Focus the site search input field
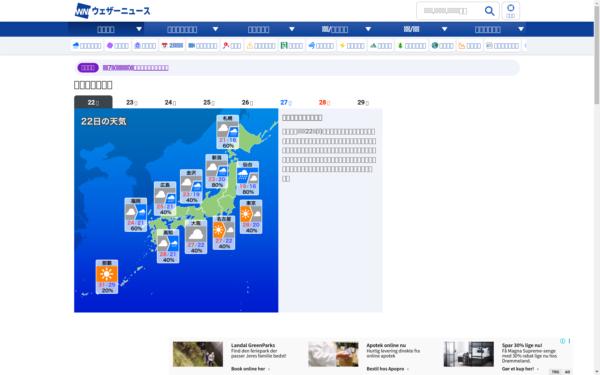600x375 pixels. 450,11
